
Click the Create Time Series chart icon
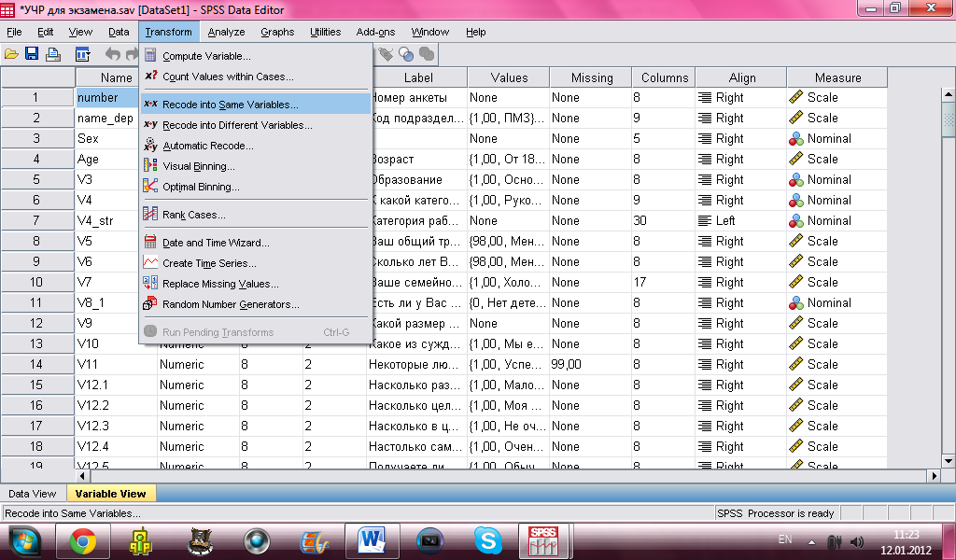click(150, 262)
